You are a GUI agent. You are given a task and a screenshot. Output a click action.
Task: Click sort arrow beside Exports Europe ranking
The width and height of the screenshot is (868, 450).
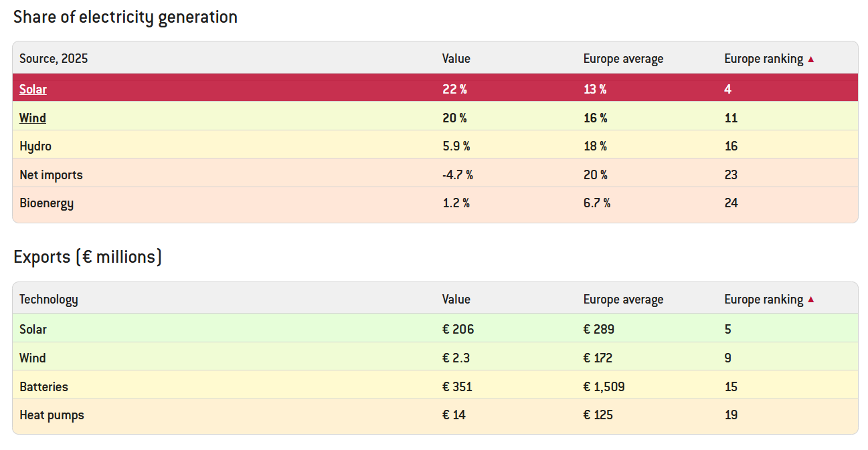811,300
